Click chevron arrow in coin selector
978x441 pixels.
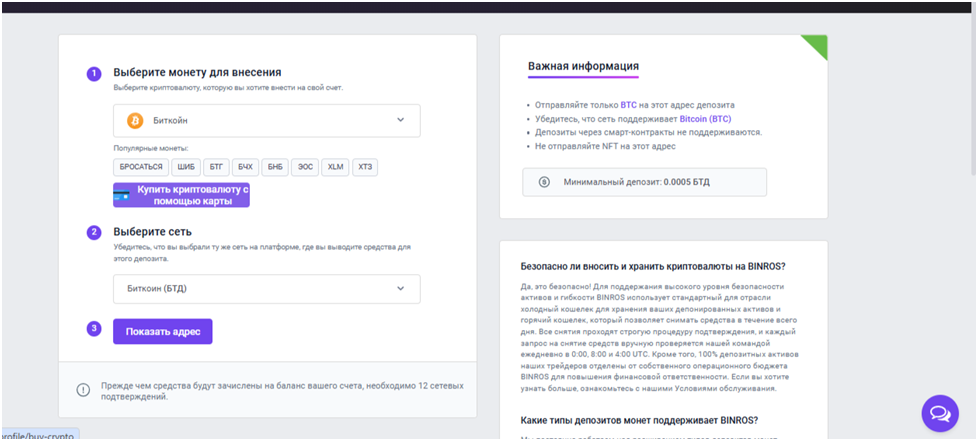pos(400,120)
